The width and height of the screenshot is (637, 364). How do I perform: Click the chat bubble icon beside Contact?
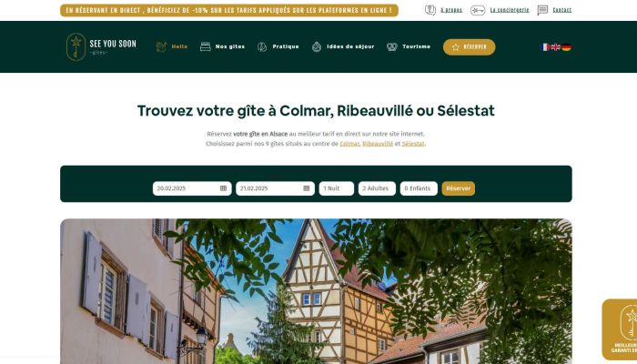click(x=542, y=10)
